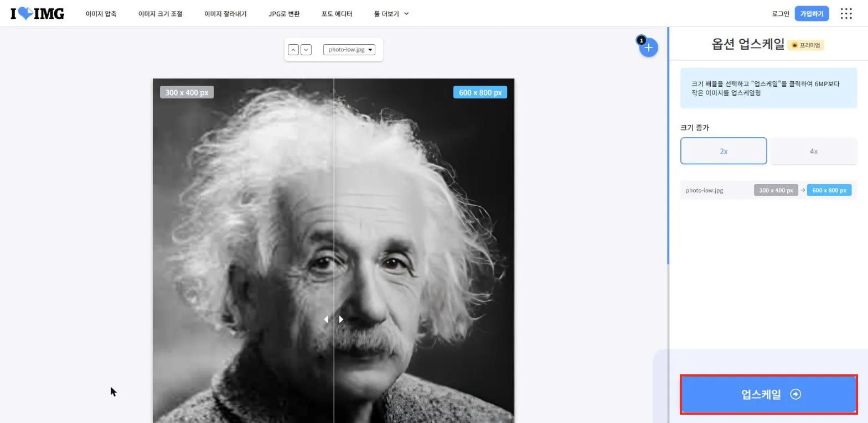Image resolution: width=868 pixels, height=423 pixels.
Task: Click the 로그인 link
Action: tap(781, 14)
